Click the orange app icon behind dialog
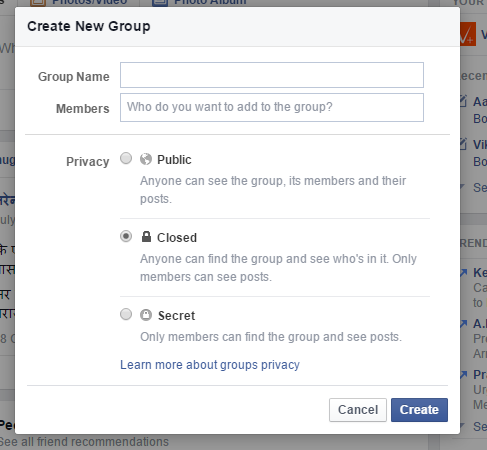The height and width of the screenshot is (450, 487). [x=468, y=33]
